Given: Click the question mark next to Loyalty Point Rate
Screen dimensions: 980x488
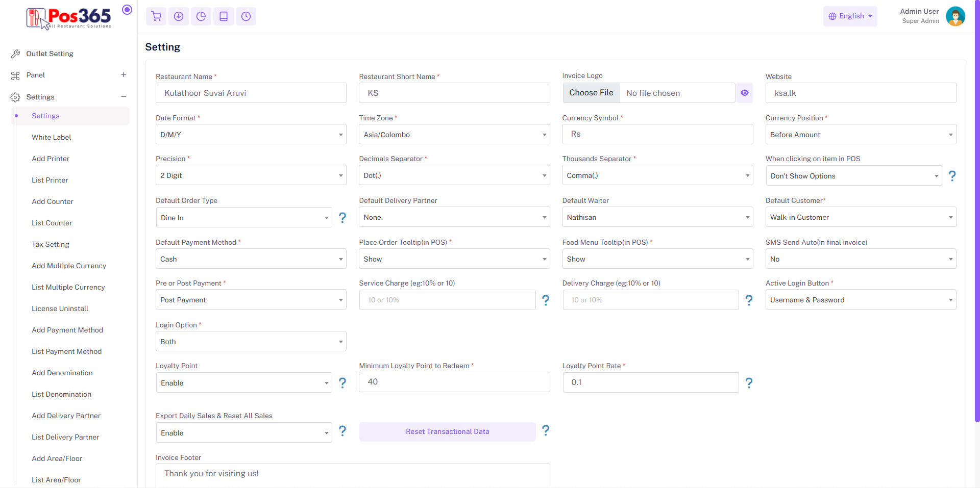Looking at the screenshot, I should pyautogui.click(x=749, y=383).
